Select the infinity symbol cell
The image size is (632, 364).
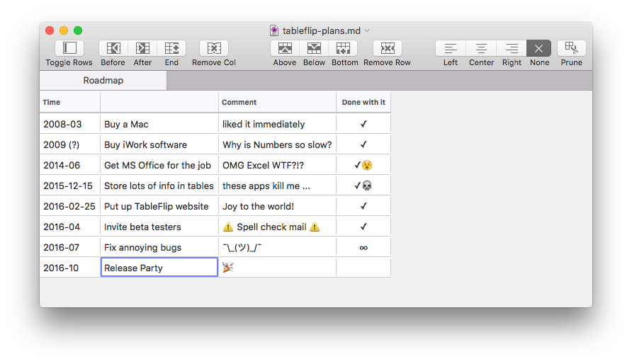(363, 247)
